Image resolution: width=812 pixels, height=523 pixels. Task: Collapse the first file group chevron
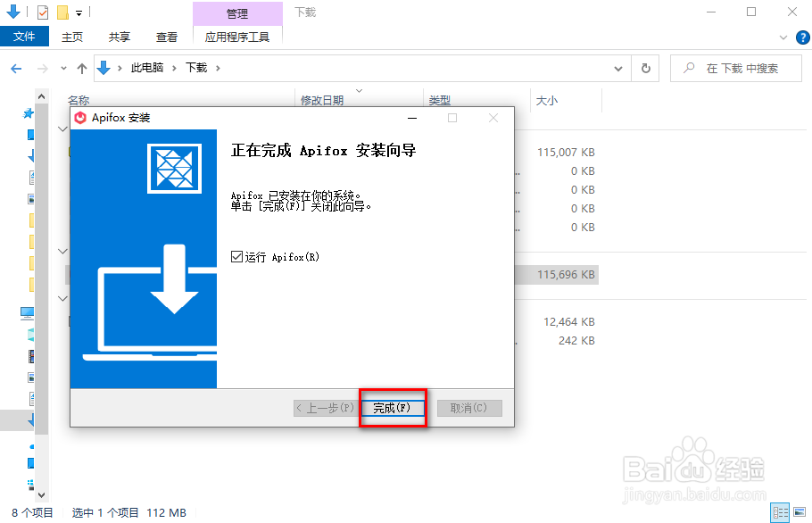pos(62,129)
